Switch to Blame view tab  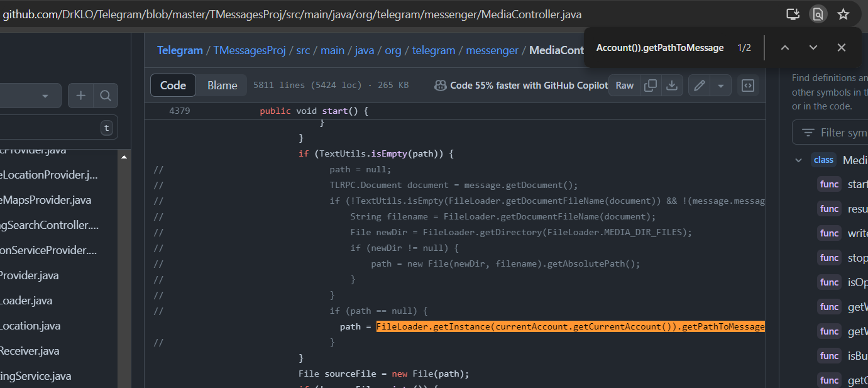coord(222,86)
